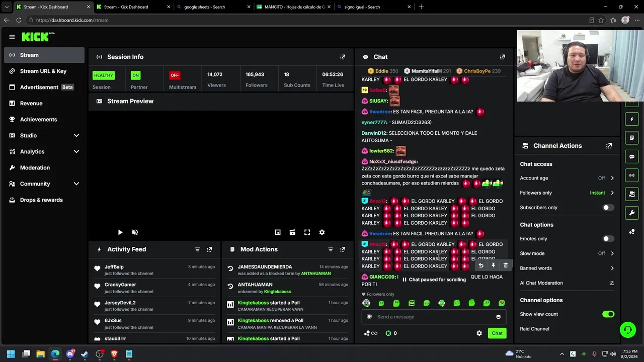The width and height of the screenshot is (644, 362).
Task: Open the Windows Start menu
Action: coord(11,354)
